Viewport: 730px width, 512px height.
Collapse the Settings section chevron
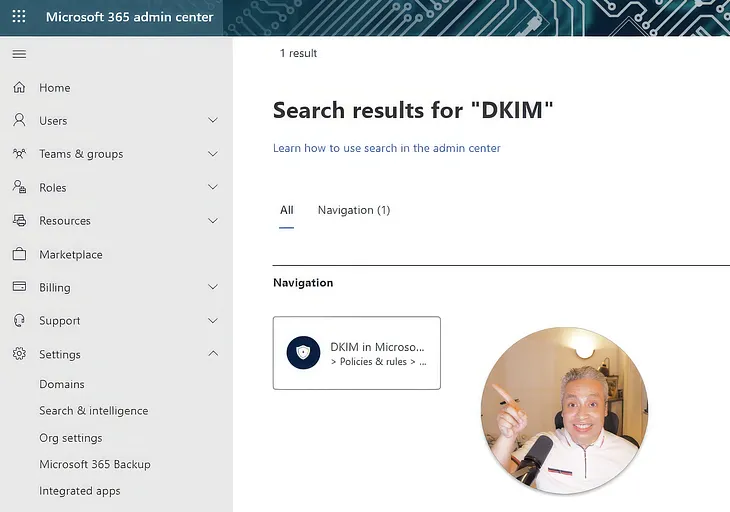pos(213,354)
